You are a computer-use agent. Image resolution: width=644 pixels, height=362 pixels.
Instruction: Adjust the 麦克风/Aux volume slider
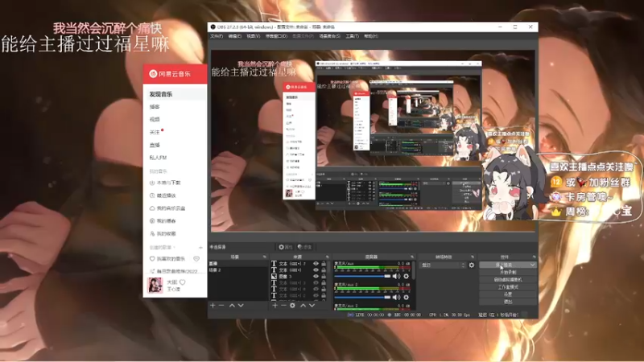click(363, 276)
